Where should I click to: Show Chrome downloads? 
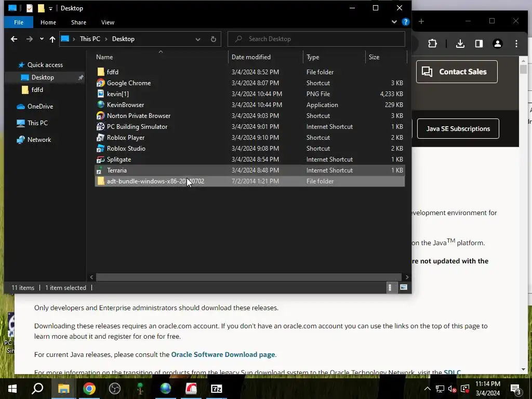460,44
